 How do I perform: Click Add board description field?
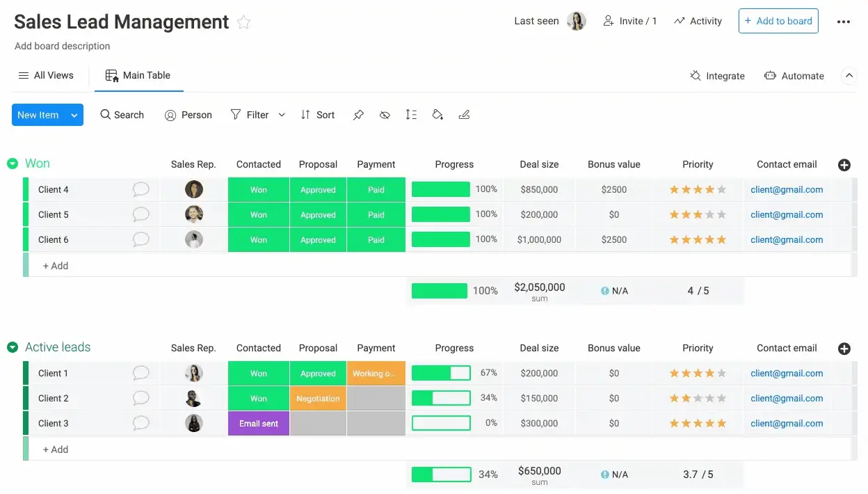point(63,46)
